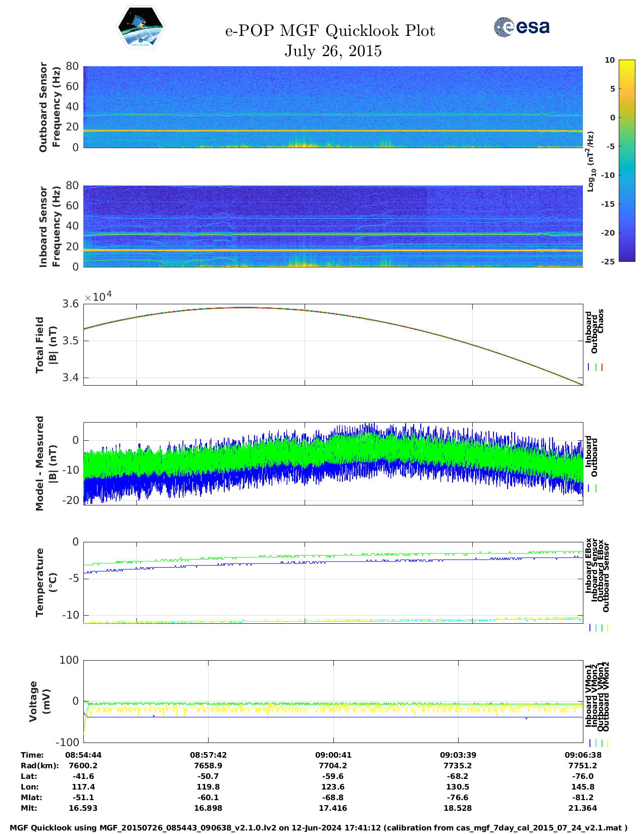This screenshot has width=644, height=834.
Task: Select the 08:54:44 start time label
Action: coord(83,755)
